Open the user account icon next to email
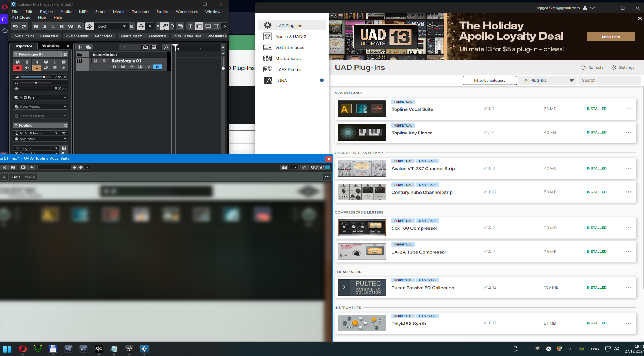 point(585,8)
